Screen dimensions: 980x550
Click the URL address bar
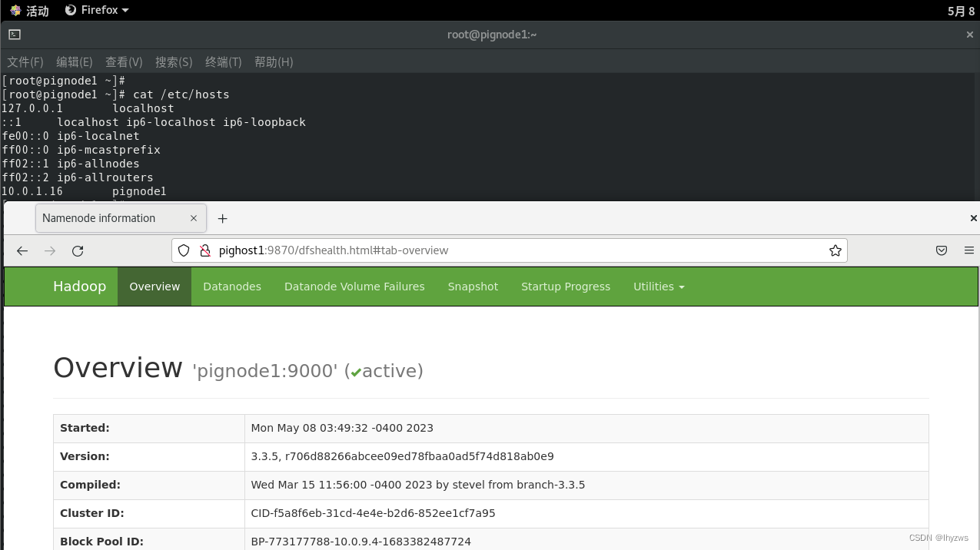509,250
